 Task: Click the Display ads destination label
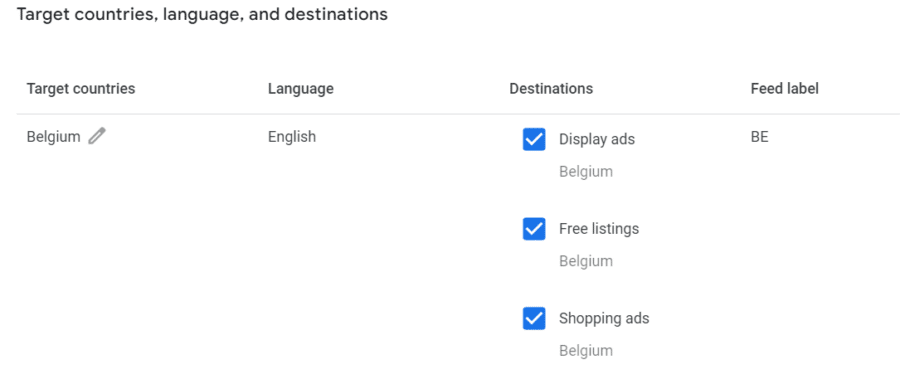pos(597,139)
